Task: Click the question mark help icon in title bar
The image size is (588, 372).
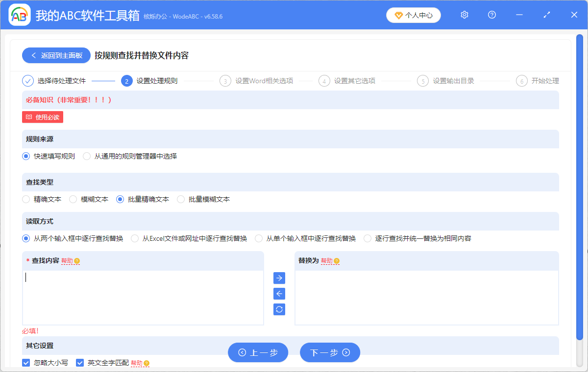Action: click(491, 15)
